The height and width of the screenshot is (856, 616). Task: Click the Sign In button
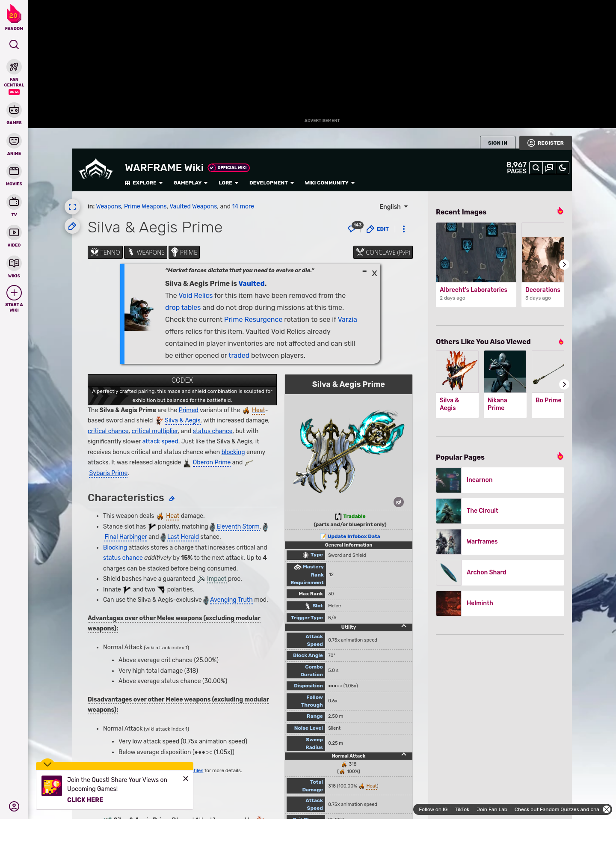pos(498,143)
